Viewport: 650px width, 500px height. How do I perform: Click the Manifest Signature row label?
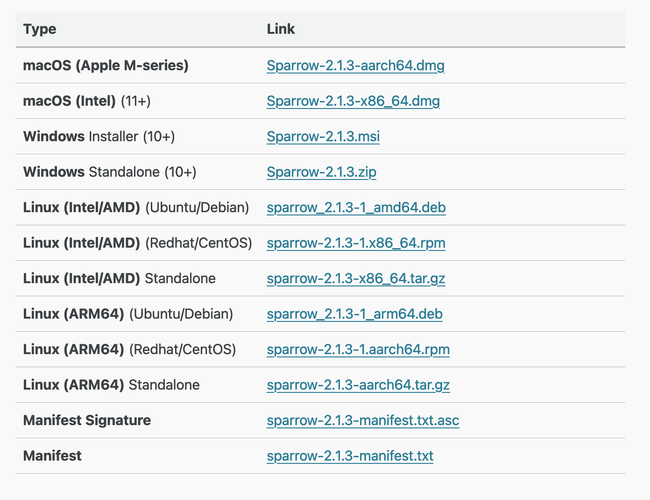tap(87, 420)
